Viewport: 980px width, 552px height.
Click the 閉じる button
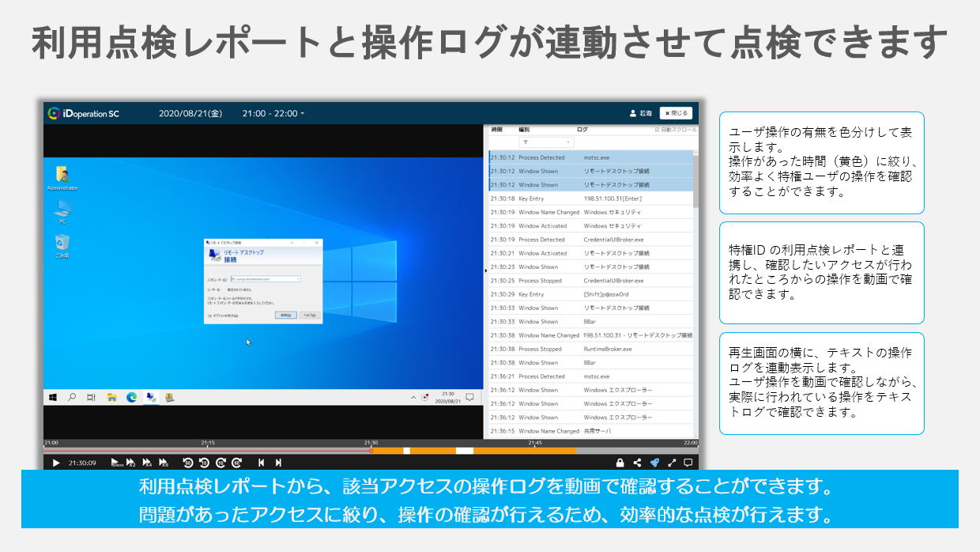click(676, 113)
